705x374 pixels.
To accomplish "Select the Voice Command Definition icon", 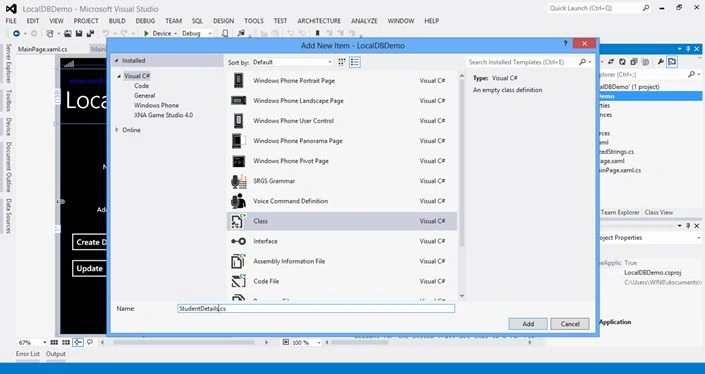I will 238,201.
